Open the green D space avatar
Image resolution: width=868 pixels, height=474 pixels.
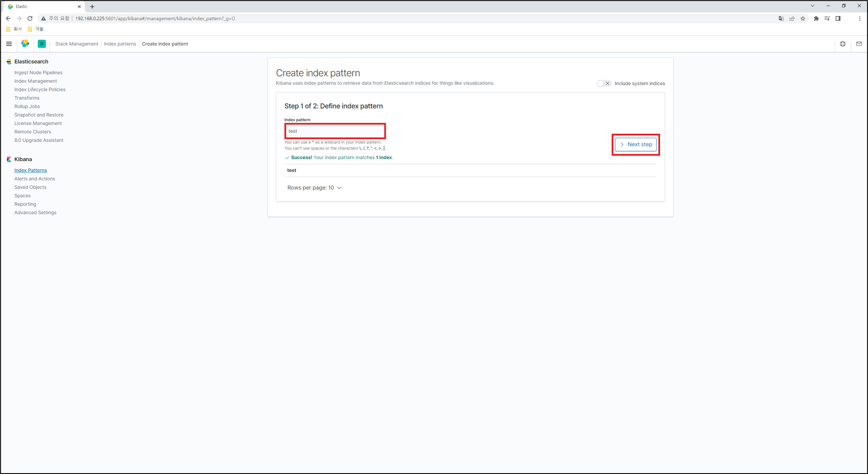[x=42, y=44]
